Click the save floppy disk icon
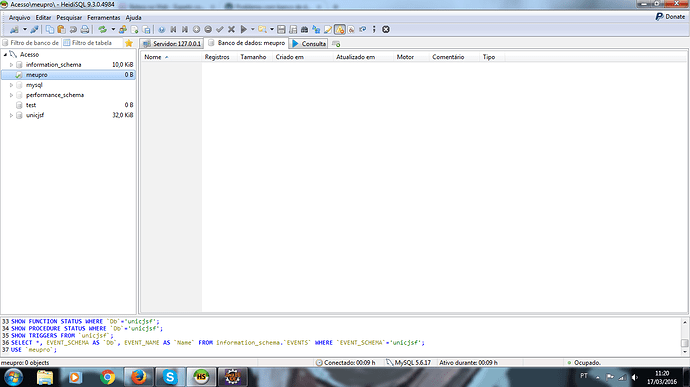 281,29
